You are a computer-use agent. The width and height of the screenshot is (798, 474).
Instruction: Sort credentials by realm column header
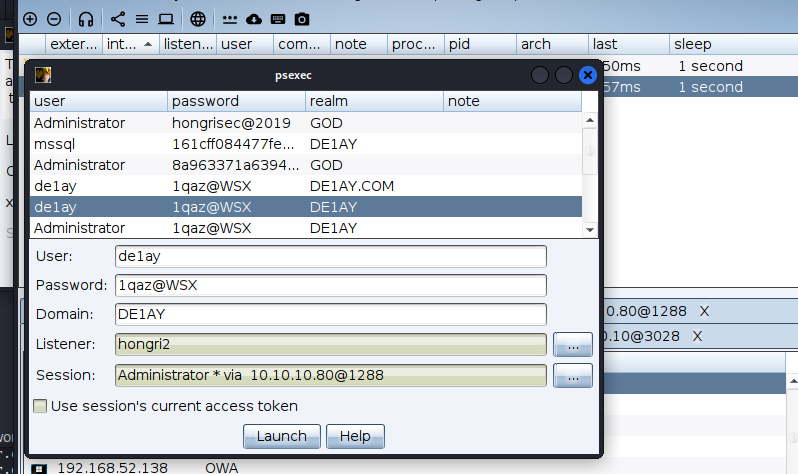[375, 101]
